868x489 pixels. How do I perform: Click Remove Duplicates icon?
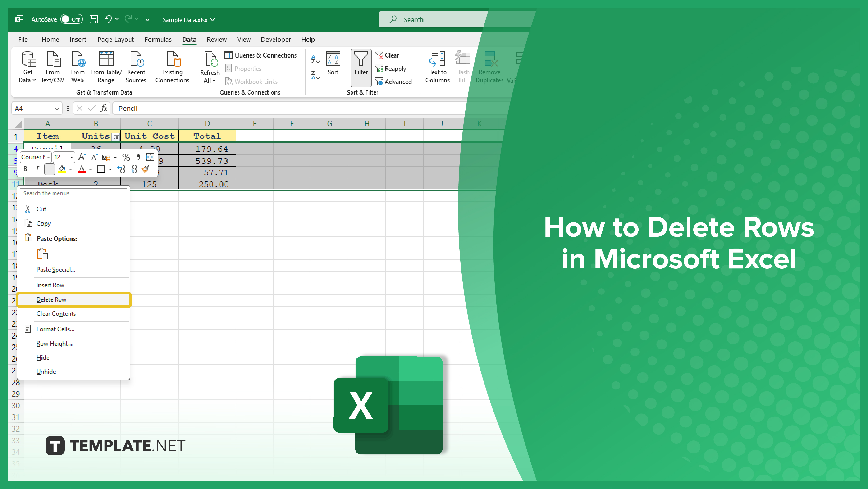point(489,67)
